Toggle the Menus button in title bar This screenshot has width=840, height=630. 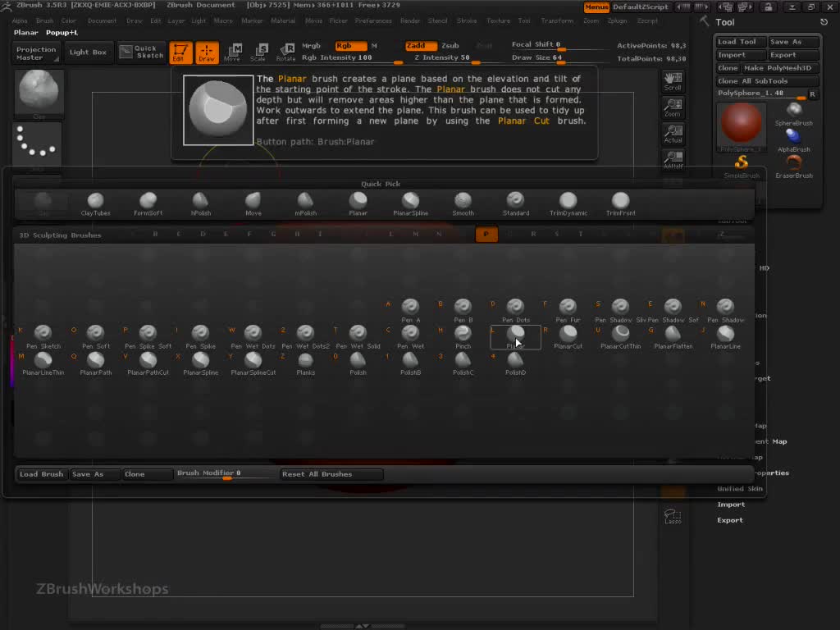596,7
